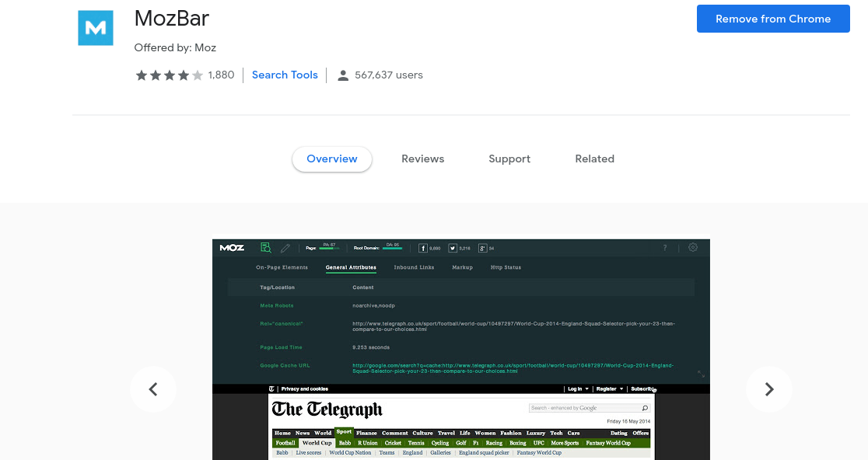Select Sport in Telegraph navigation
The image size is (868, 460).
tap(344, 432)
